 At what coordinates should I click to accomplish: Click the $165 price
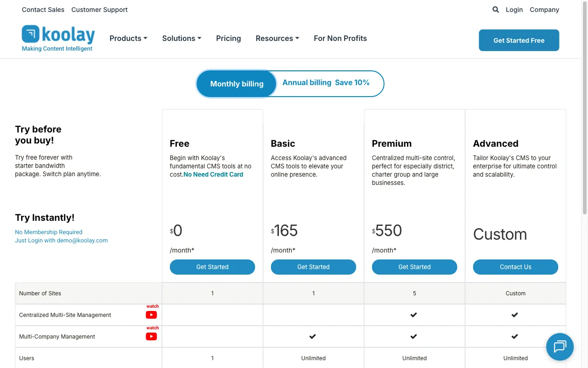pyautogui.click(x=284, y=230)
